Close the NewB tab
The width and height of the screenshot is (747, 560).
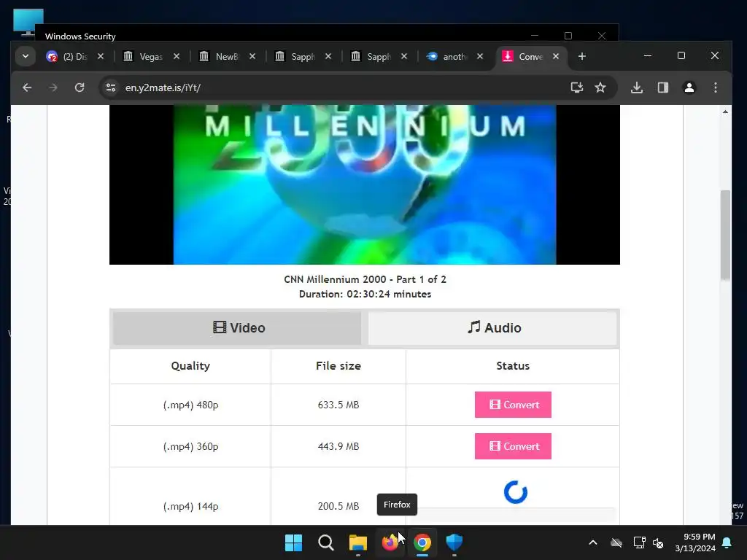[252, 56]
